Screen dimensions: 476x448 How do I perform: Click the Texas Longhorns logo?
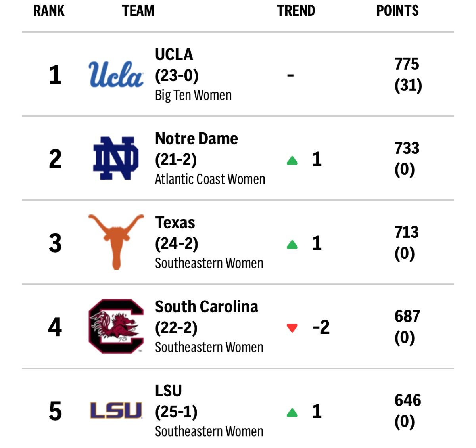tap(116, 242)
